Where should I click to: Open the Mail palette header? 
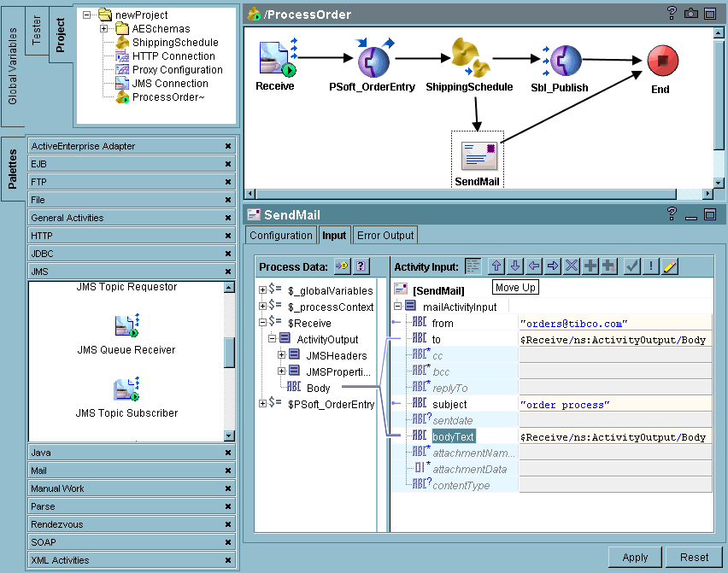[132, 471]
